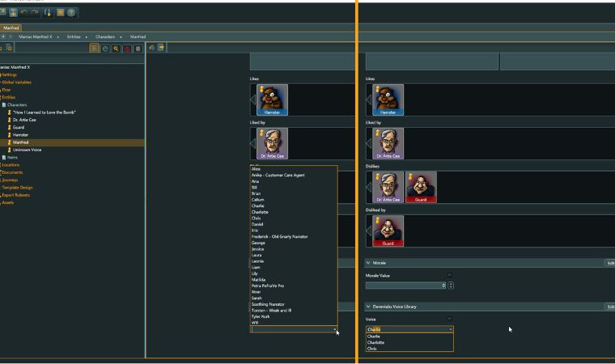The width and height of the screenshot is (615, 364).
Task: Click the Redo arrow icon
Action: (35, 13)
